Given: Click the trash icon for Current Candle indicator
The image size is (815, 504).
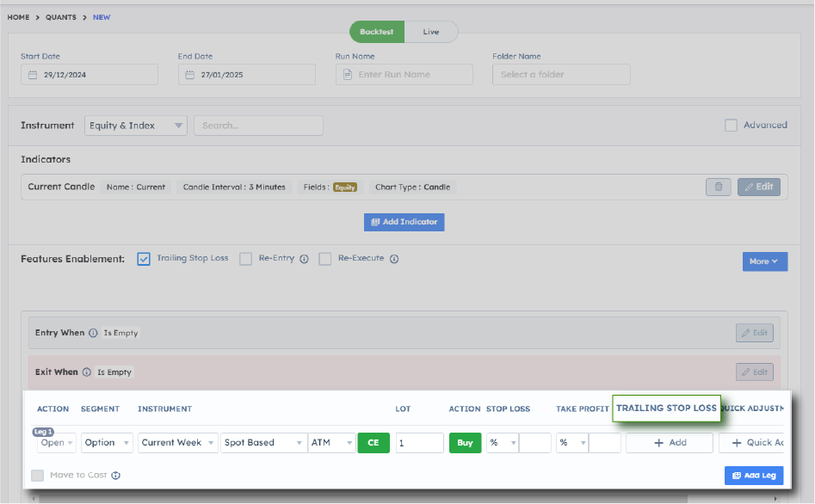Looking at the screenshot, I should pos(719,187).
